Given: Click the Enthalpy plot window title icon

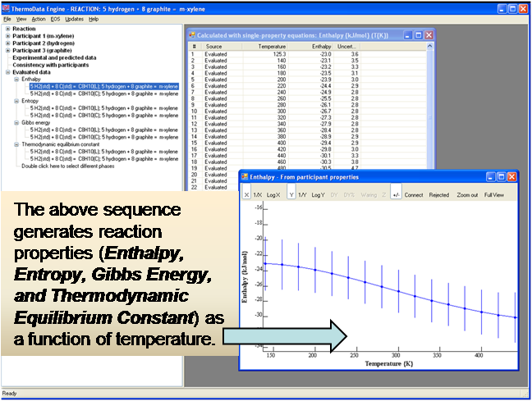Looking at the screenshot, I should pos(244,176).
